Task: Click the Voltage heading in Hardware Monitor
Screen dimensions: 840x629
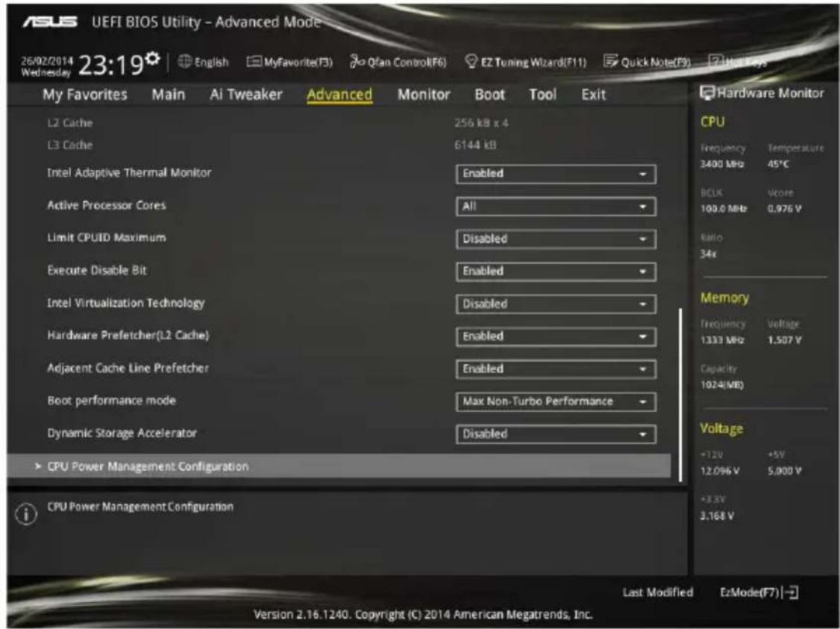Action: (x=721, y=429)
